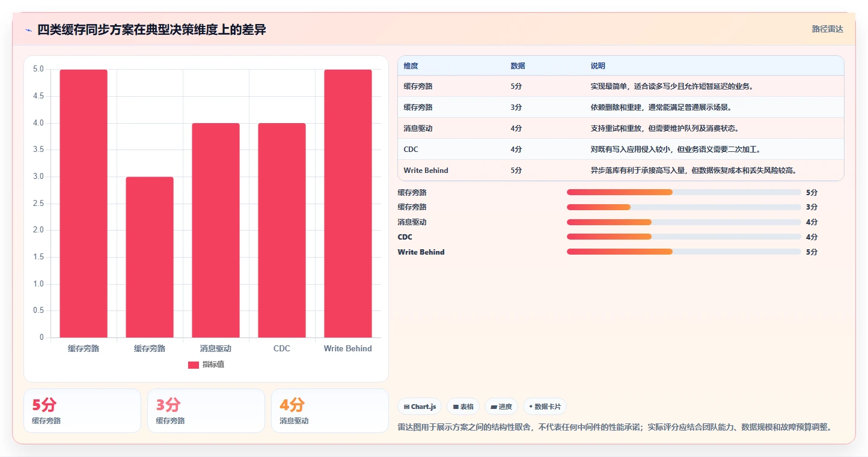Screen dimensions: 868x457
Task: Click the Write Behind bar in the chart
Action: pos(348,204)
